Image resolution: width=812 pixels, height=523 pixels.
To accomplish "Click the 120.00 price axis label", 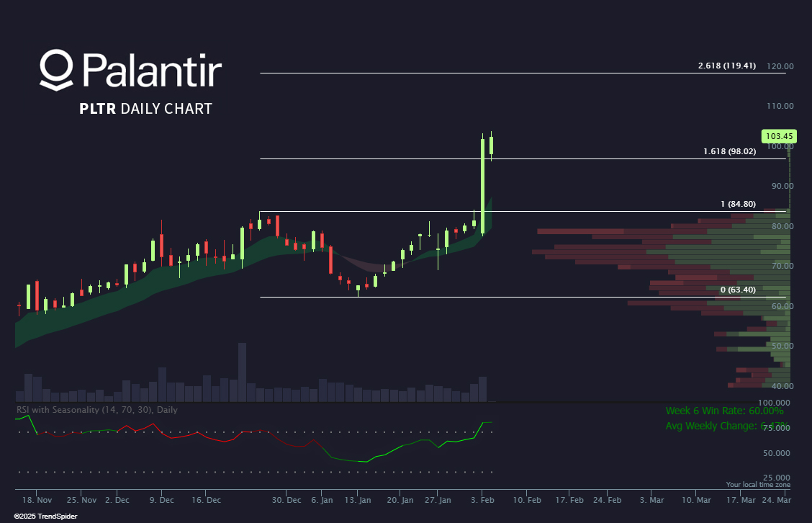I will [x=780, y=66].
